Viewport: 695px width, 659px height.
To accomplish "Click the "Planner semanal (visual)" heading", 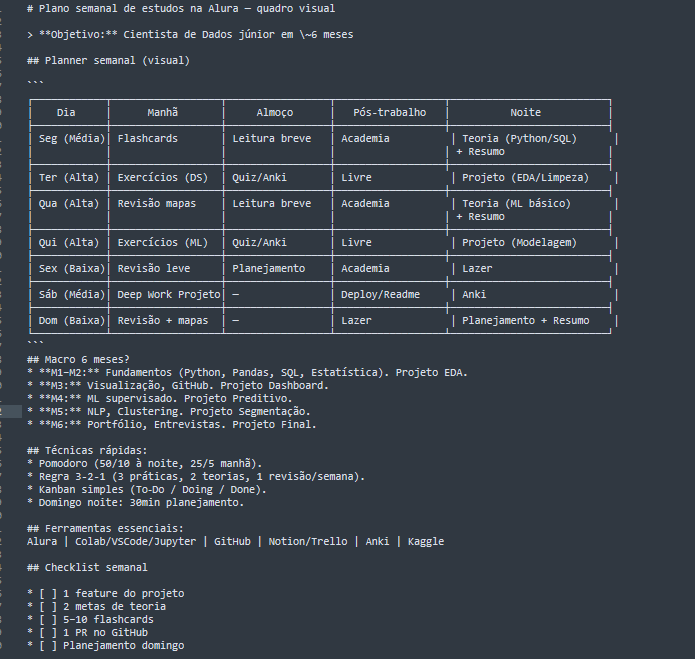I will coord(108,60).
